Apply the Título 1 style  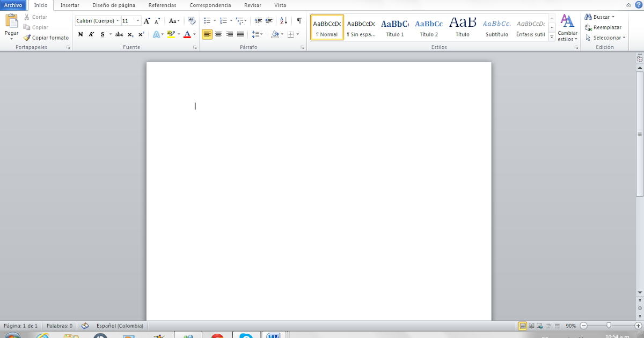point(395,28)
